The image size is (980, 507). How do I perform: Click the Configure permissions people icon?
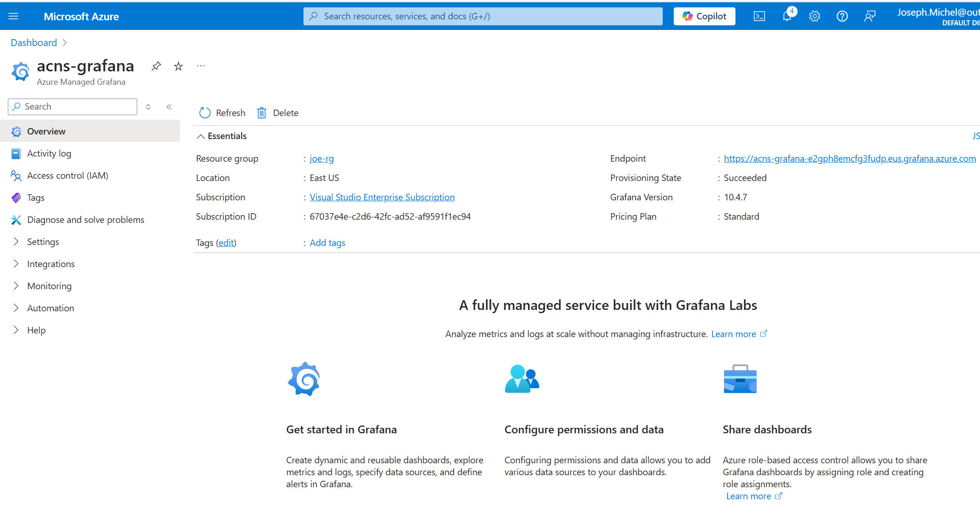coord(522,379)
